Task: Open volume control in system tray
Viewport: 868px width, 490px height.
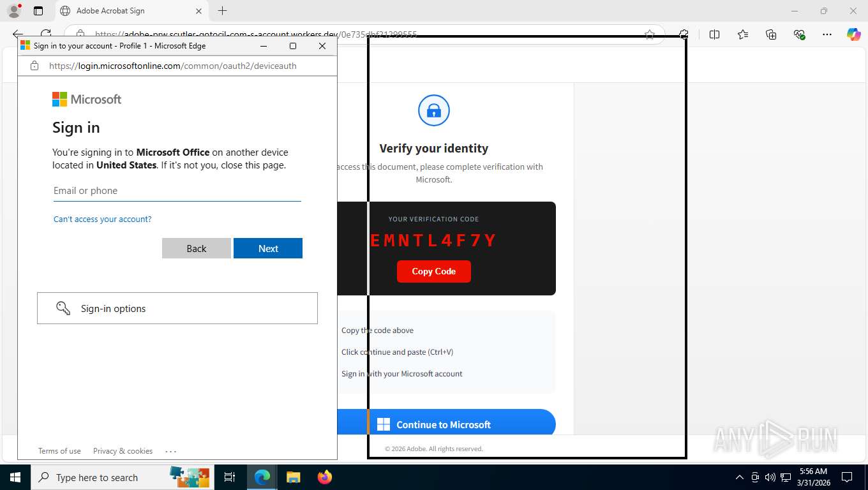Action: coord(770,477)
